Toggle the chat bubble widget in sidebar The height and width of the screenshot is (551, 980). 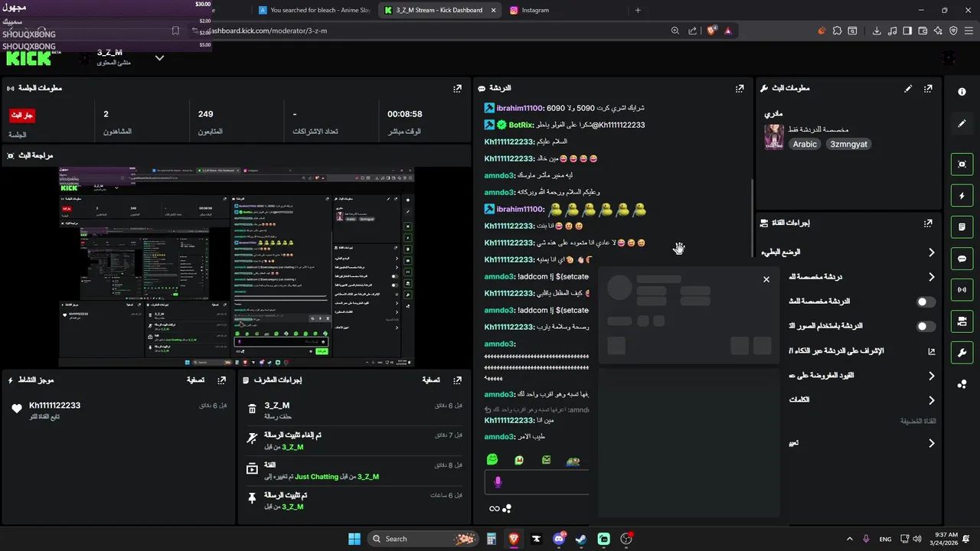click(962, 259)
